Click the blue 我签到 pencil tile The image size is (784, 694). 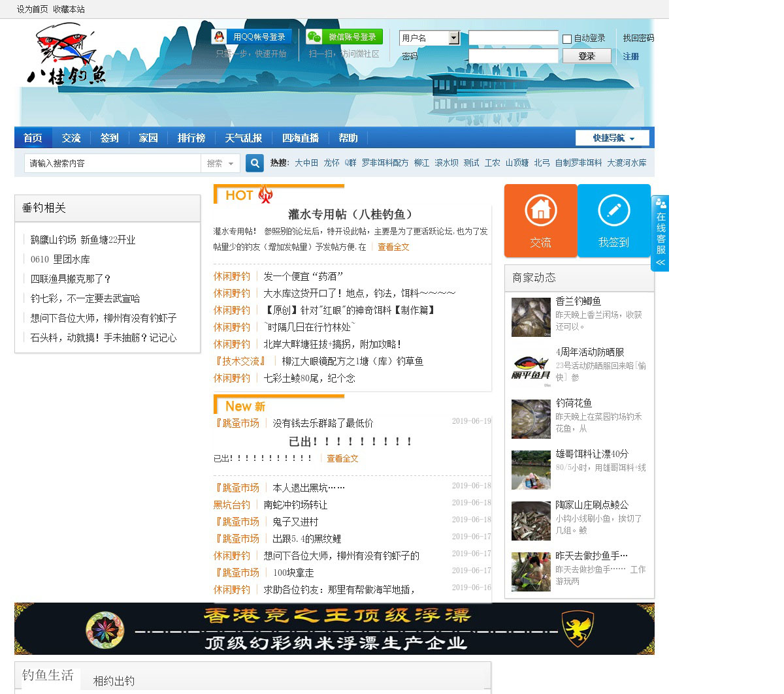(613, 221)
